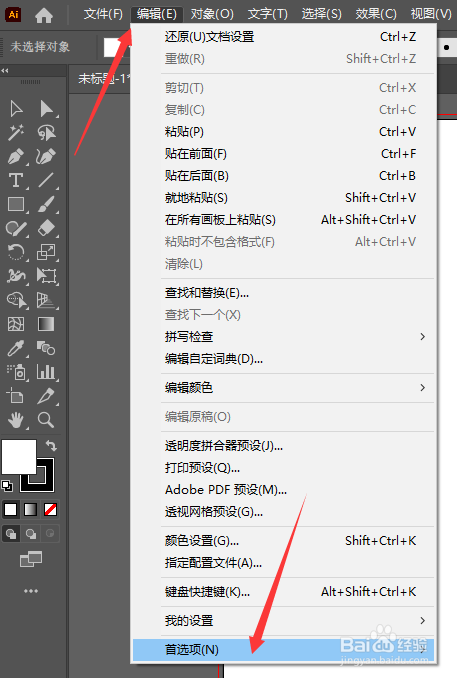Open the 文字(T) menu

(x=268, y=14)
